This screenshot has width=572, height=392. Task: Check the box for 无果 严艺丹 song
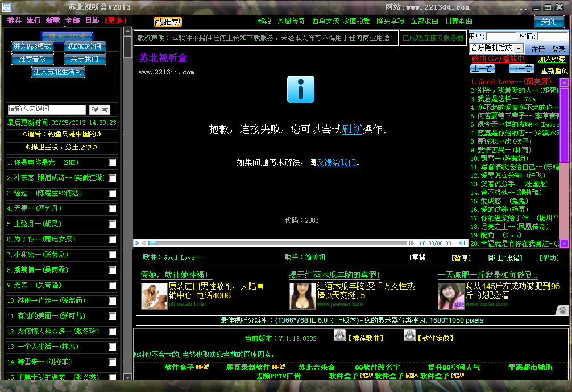tap(113, 209)
